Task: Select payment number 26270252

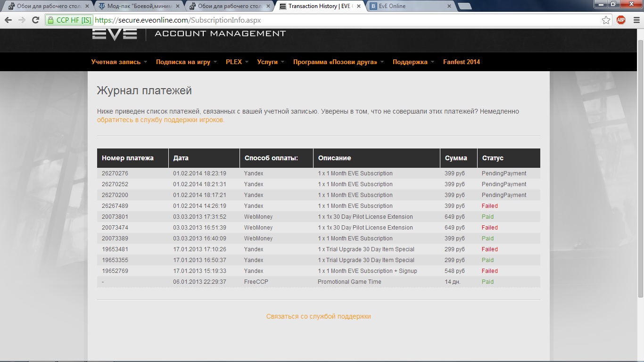Action: pyautogui.click(x=115, y=184)
